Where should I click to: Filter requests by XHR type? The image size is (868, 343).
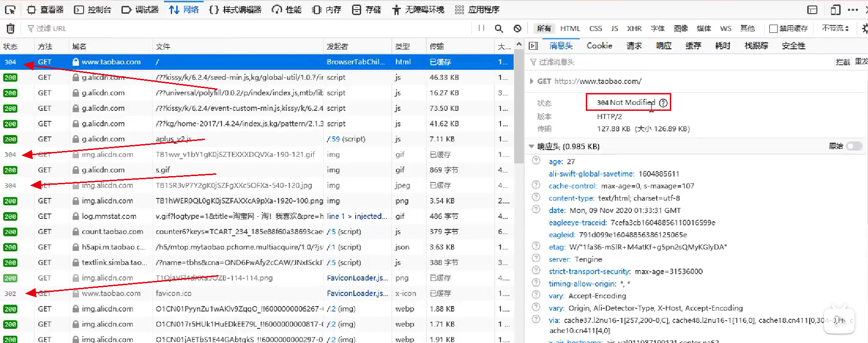[634, 28]
